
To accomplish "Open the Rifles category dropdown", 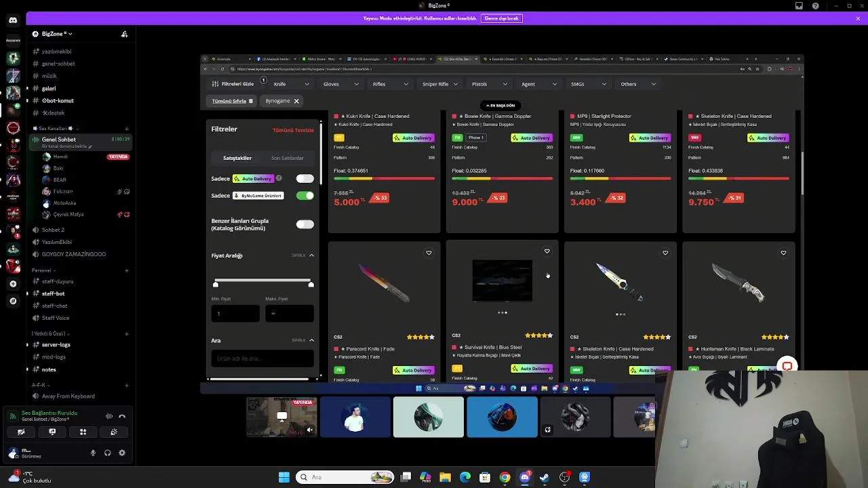I will 391,84.
